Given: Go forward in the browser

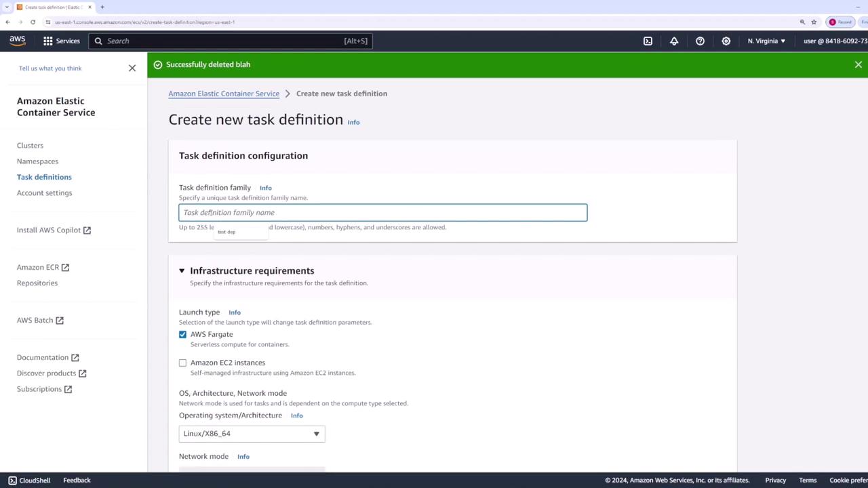Looking at the screenshot, I should coord(20,22).
